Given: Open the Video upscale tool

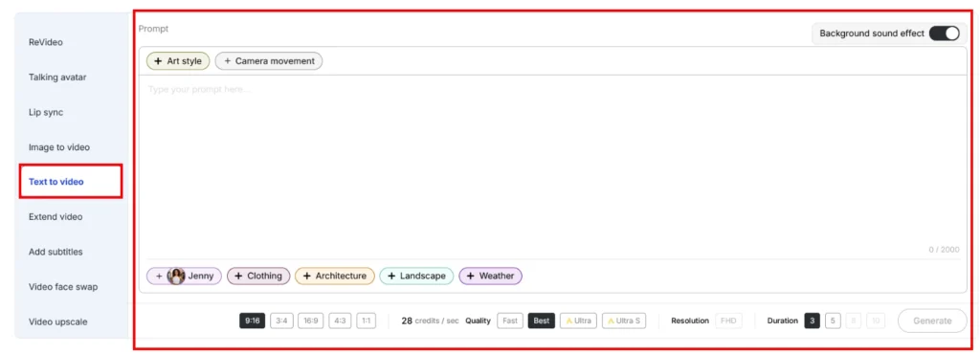Looking at the screenshot, I should (x=58, y=321).
